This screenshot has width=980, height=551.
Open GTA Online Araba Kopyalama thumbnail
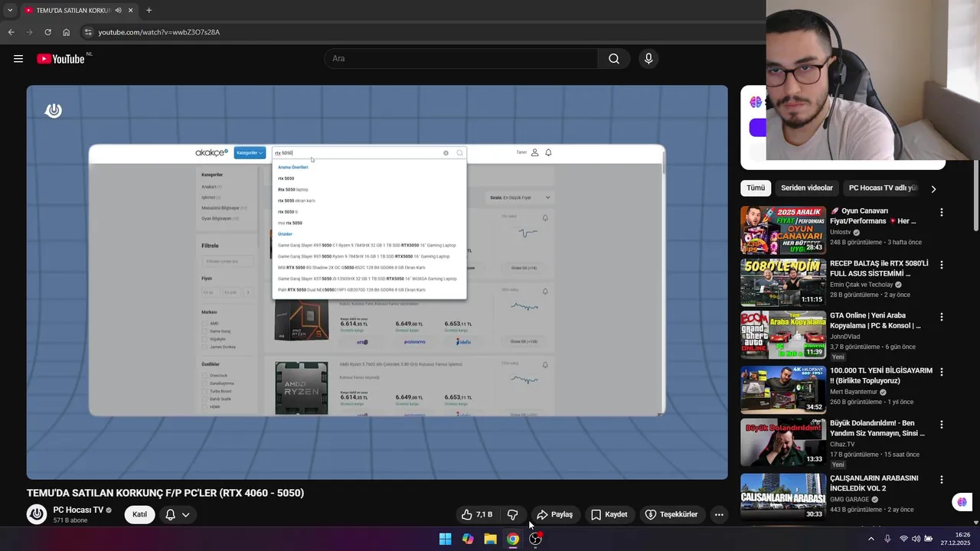coord(783,334)
